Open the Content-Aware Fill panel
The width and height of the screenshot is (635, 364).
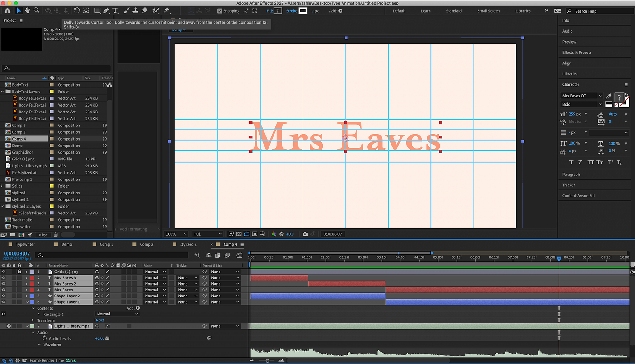click(x=578, y=196)
